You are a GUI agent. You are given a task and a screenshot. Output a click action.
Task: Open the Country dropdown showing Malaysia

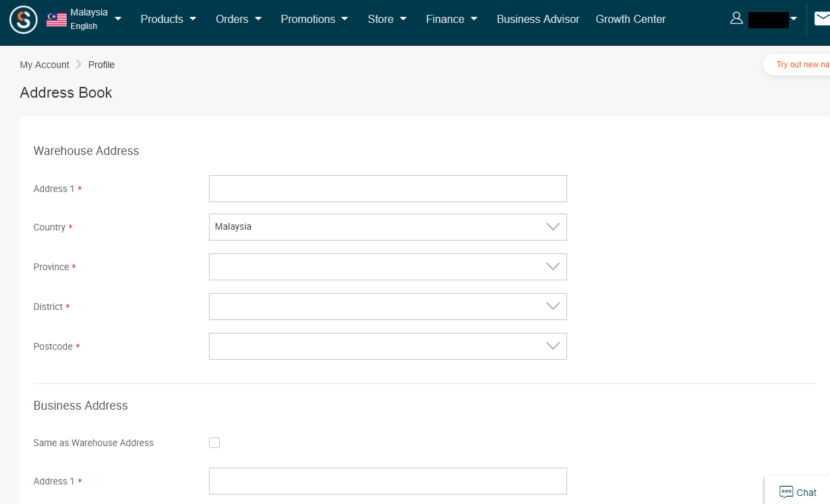click(x=388, y=227)
